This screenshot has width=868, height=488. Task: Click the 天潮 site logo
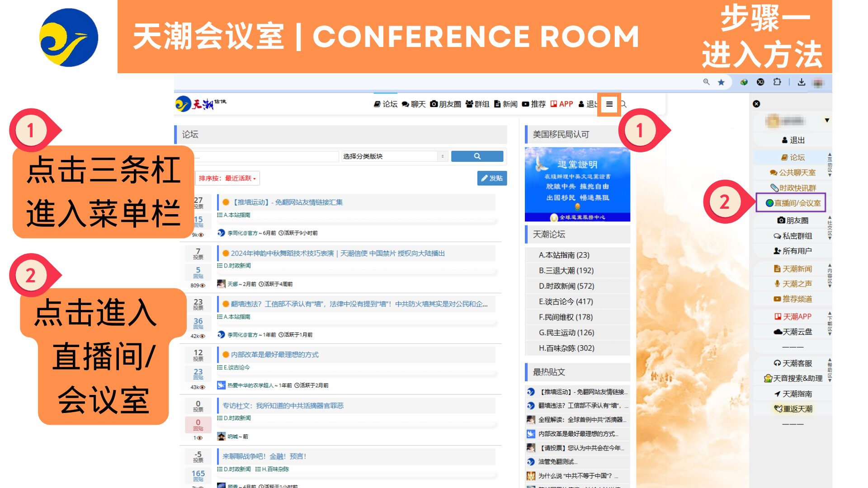(x=201, y=103)
